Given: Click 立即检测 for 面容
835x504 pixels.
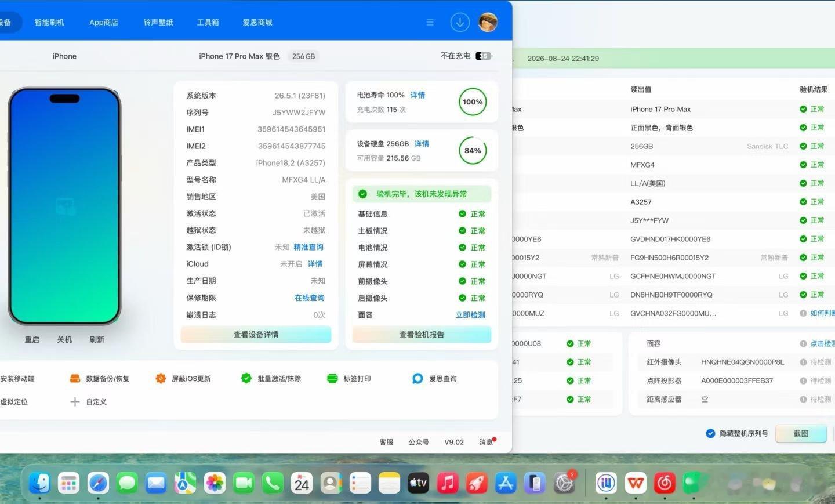Looking at the screenshot, I should pyautogui.click(x=470, y=315).
